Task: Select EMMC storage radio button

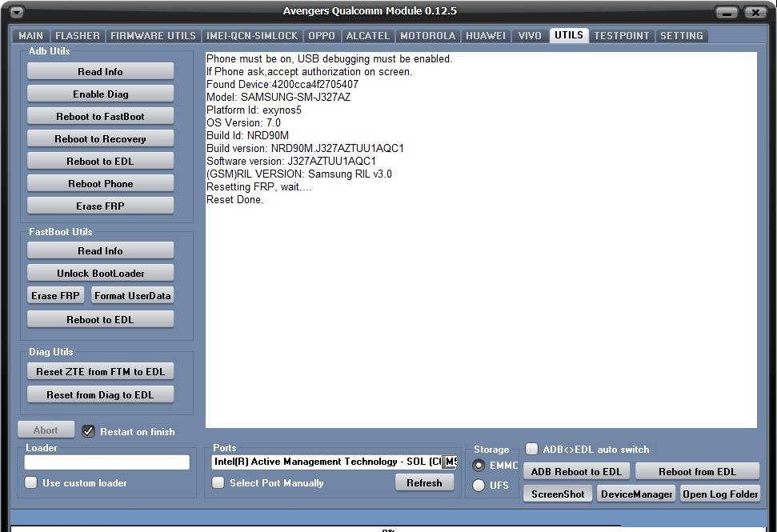Action: tap(479, 466)
